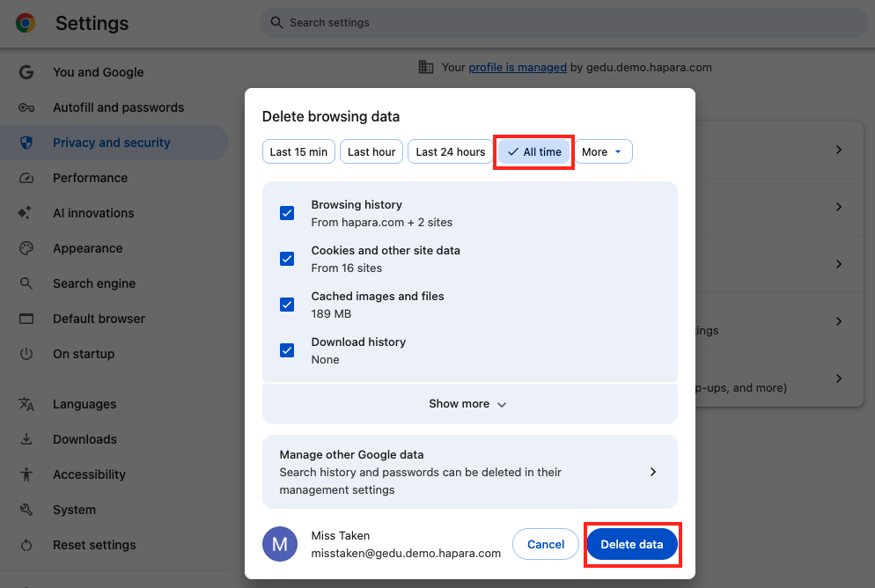
Task: Click the Languages translate icon
Action: tap(26, 404)
